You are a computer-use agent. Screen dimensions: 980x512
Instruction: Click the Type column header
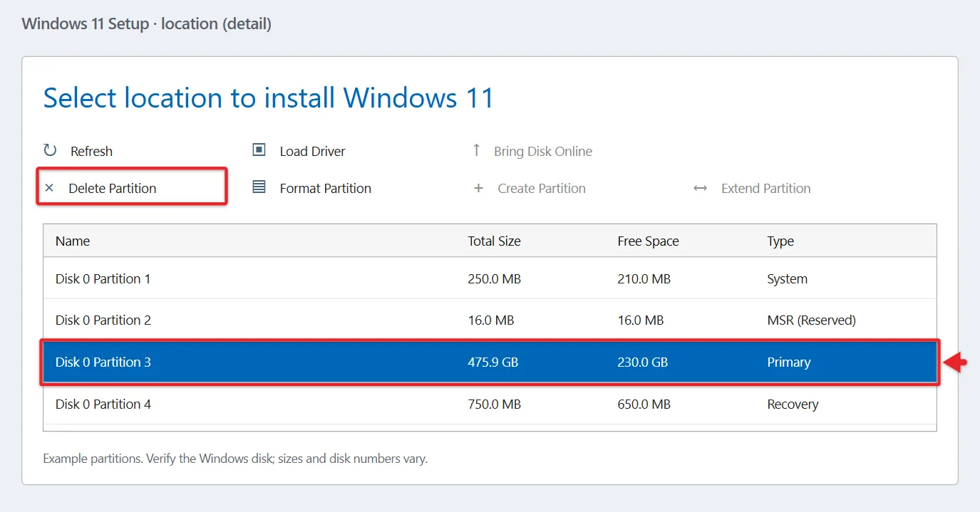pos(780,241)
